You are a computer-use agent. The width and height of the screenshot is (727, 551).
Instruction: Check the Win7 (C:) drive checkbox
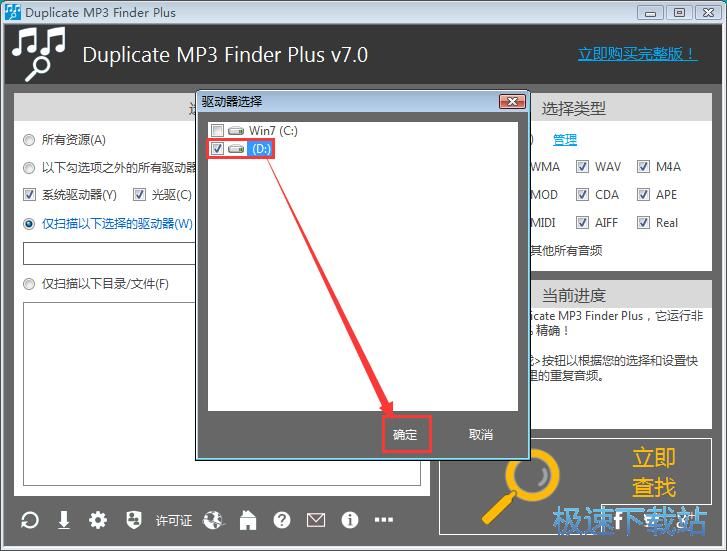tap(217, 131)
